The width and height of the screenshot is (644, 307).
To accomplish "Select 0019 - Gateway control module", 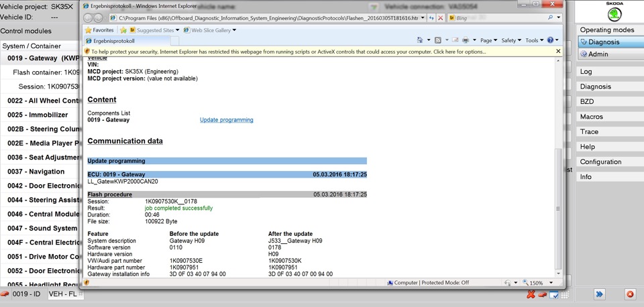I will click(40, 58).
